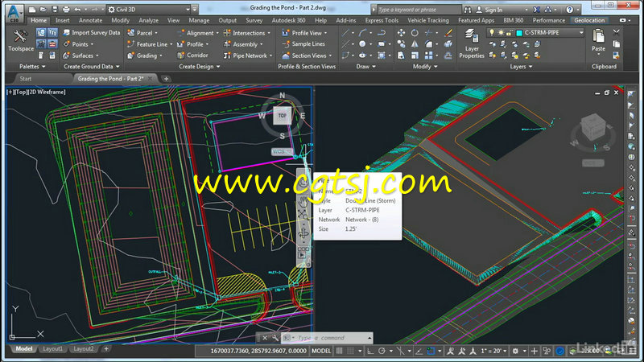Image resolution: width=644 pixels, height=362 pixels.
Task: Expand the Modify panel
Action: (425, 66)
